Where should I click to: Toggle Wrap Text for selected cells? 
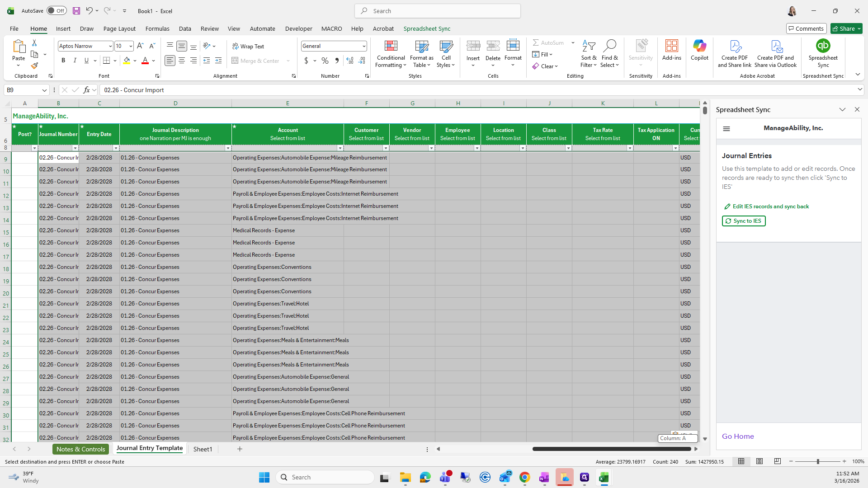tap(248, 47)
